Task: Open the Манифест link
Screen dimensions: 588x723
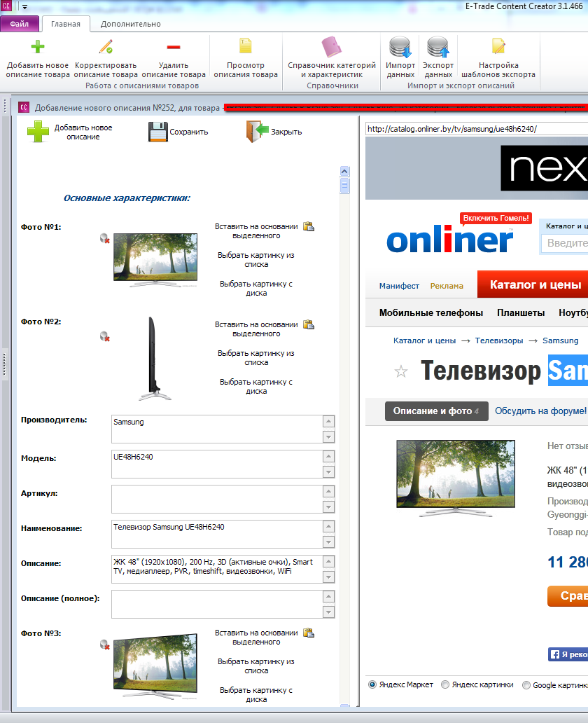Action: click(399, 286)
